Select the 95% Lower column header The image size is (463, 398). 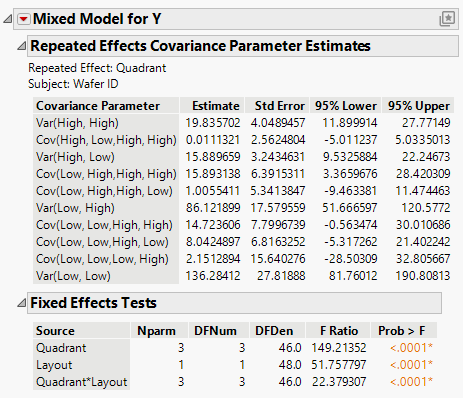point(346,106)
